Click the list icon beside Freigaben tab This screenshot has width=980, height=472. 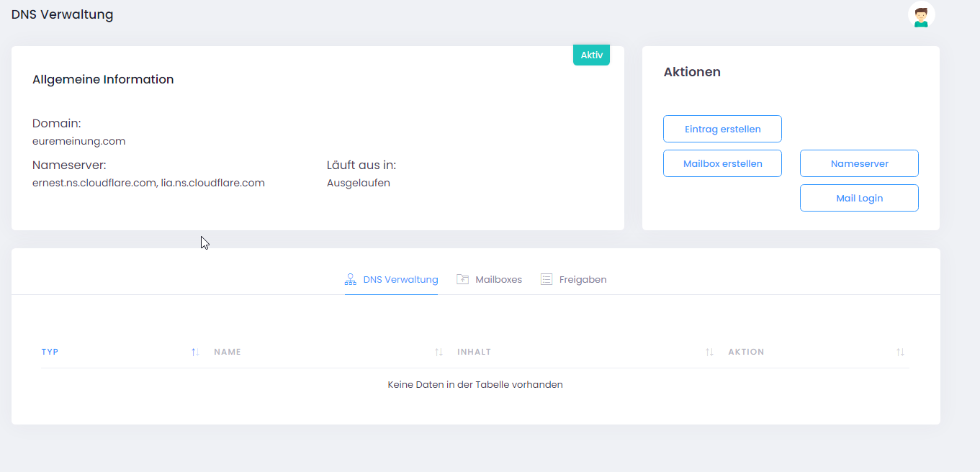[547, 279]
